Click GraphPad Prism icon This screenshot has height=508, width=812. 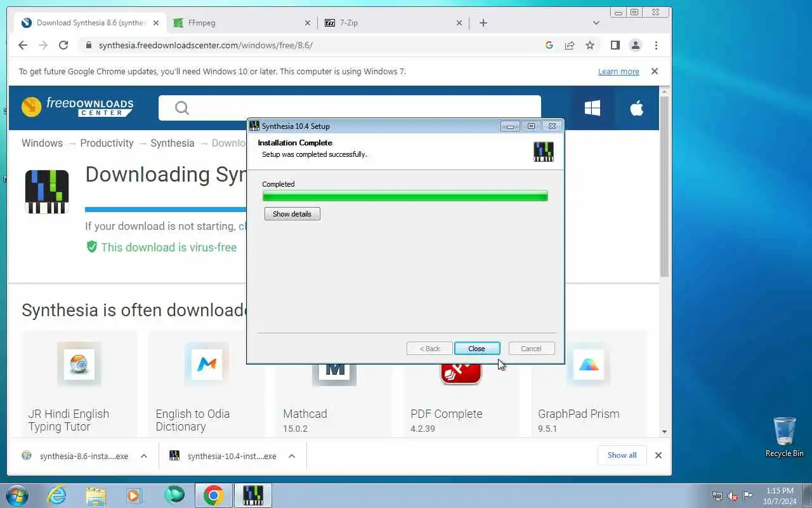point(589,364)
